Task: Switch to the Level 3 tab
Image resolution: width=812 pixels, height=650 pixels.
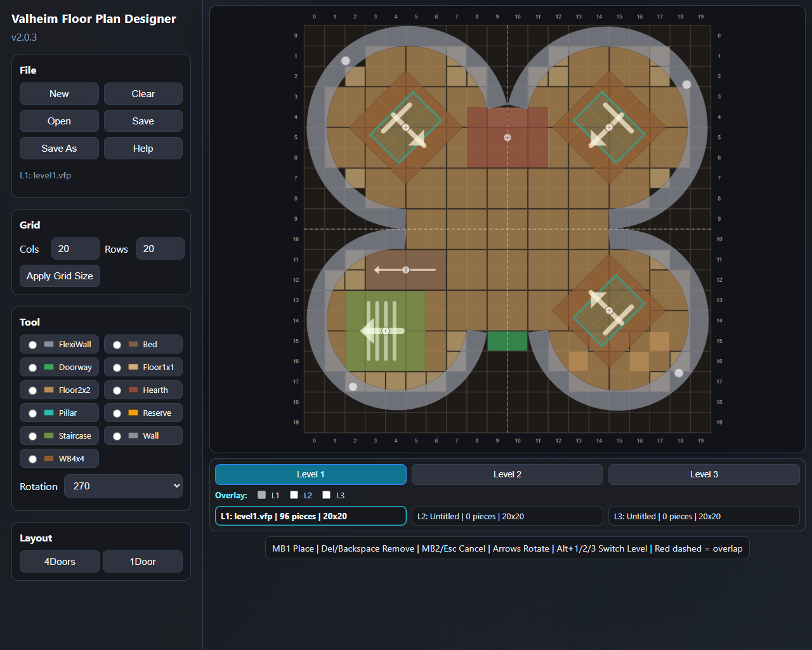Action: pyautogui.click(x=704, y=474)
